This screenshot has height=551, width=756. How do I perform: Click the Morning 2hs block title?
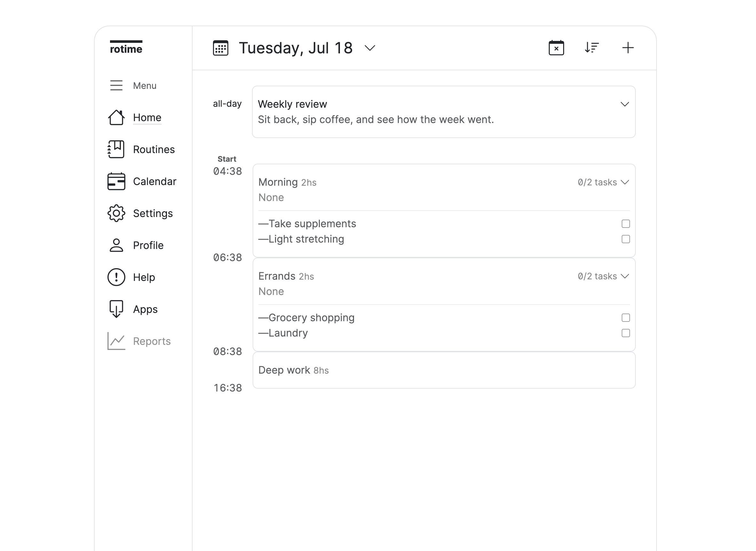coord(287,182)
